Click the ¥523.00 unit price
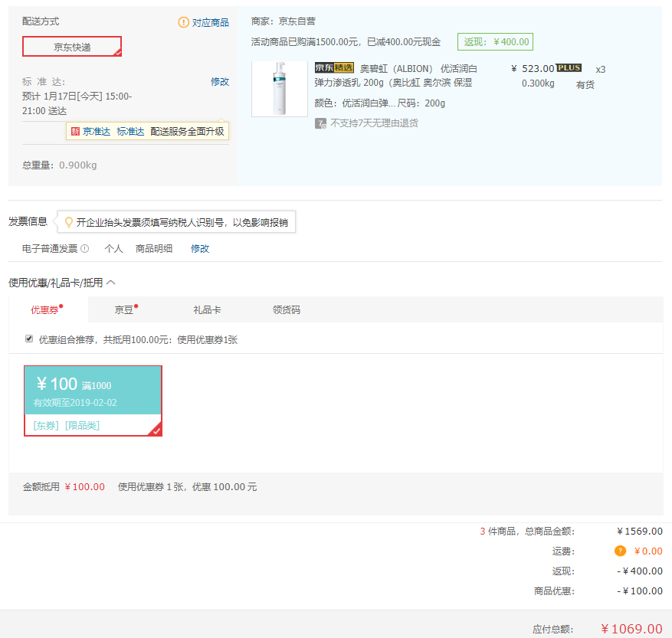The image size is (672, 638). (533, 69)
